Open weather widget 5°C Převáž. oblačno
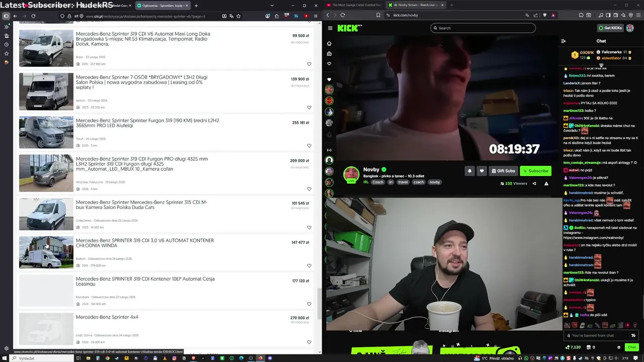 [494, 358]
